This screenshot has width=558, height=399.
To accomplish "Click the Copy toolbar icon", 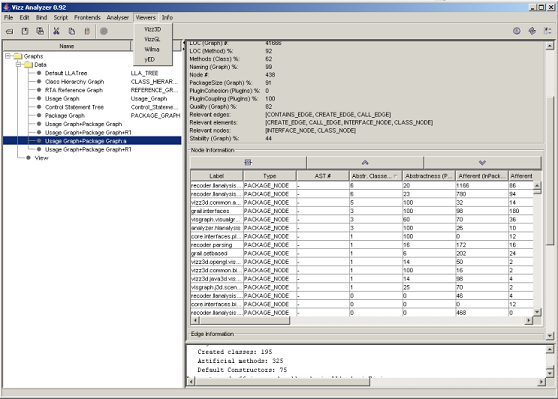I will pos(72,31).
